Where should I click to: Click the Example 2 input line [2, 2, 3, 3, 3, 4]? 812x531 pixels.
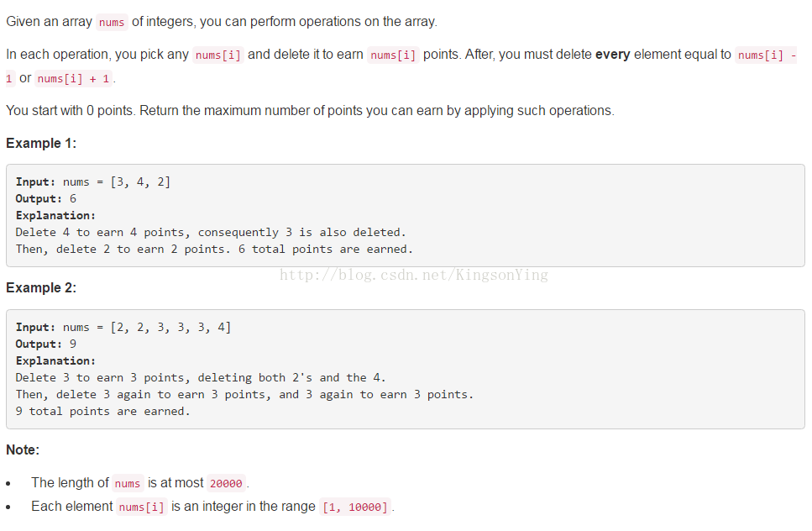(x=123, y=328)
